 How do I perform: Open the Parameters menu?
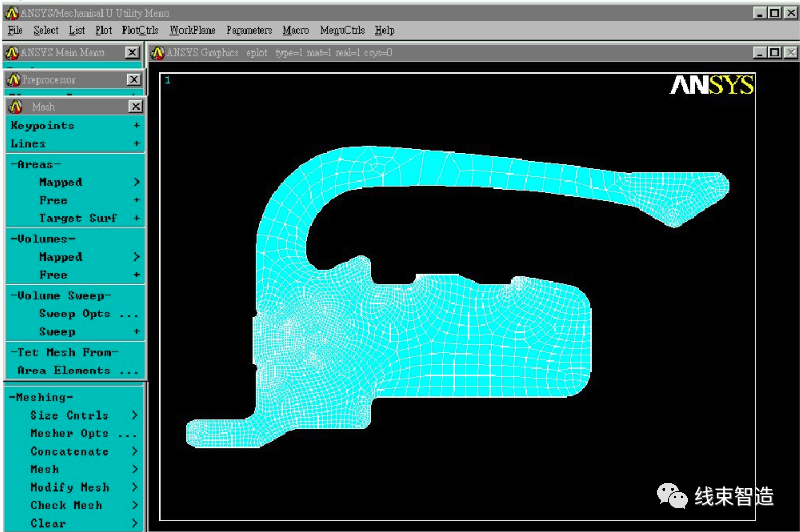249,31
